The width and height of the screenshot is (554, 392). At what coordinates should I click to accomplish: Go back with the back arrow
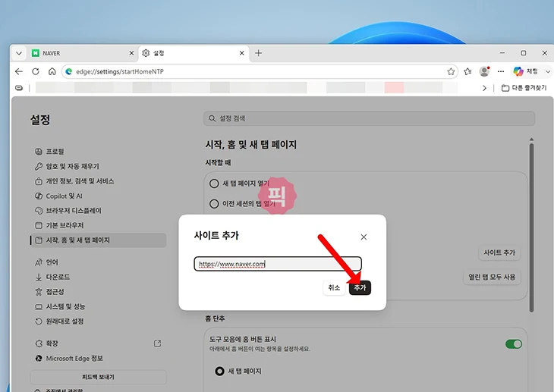point(19,72)
